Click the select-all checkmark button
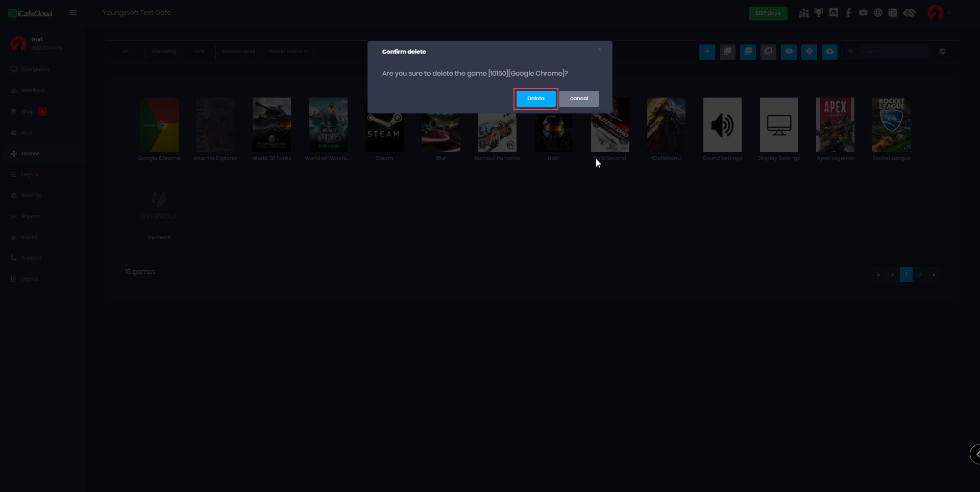The image size is (980, 492). [748, 52]
